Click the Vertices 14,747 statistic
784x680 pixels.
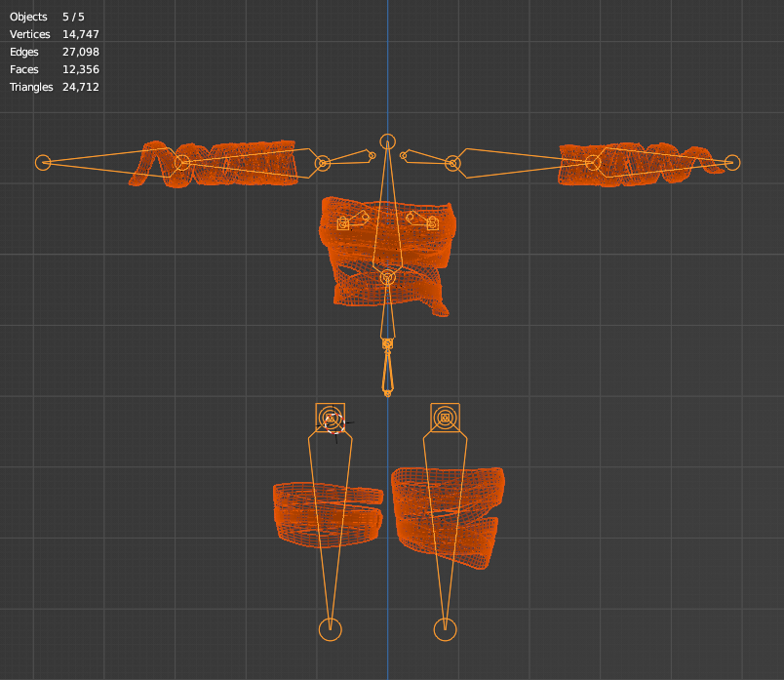55,34
